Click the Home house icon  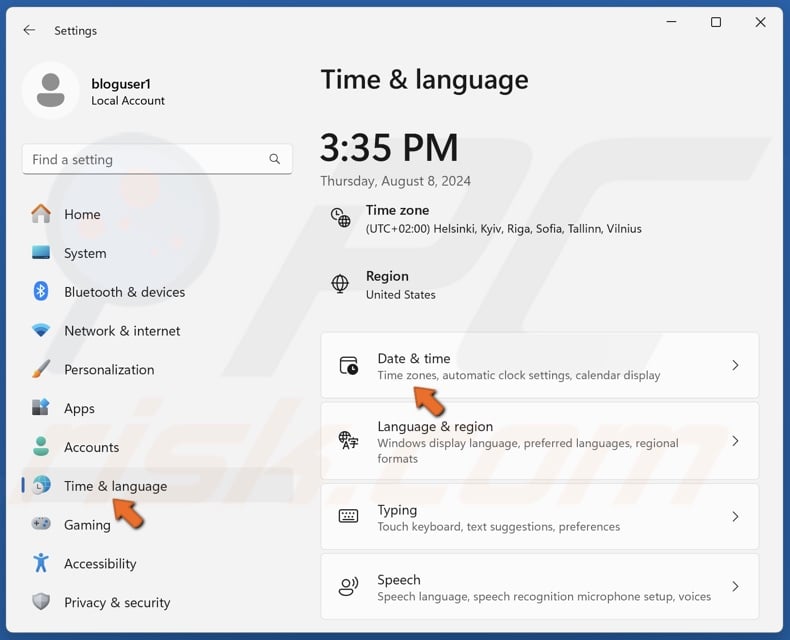click(x=41, y=214)
